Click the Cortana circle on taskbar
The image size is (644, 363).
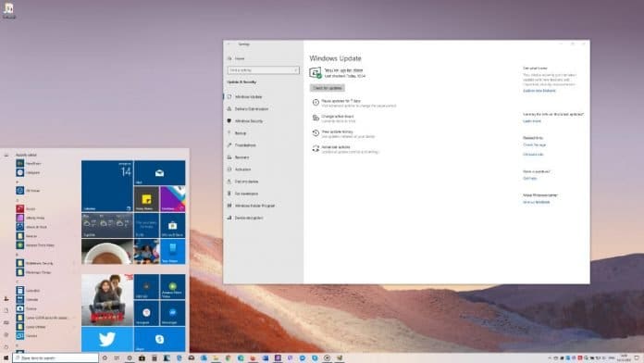(x=105, y=358)
